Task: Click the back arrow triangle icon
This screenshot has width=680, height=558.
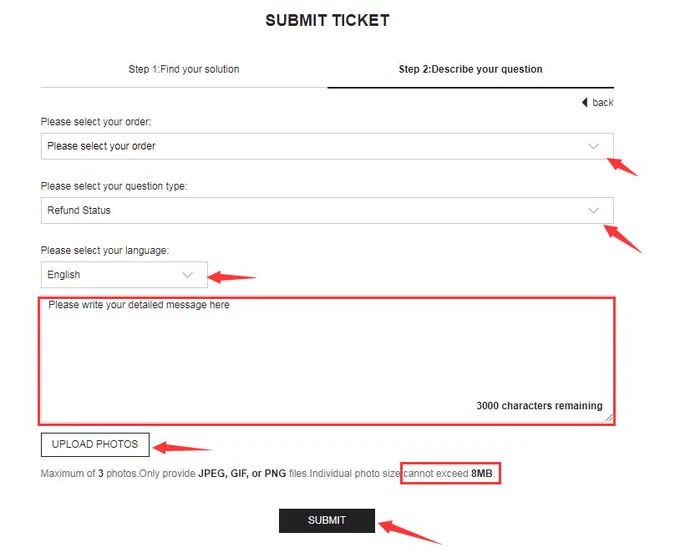Action: pyautogui.click(x=584, y=102)
